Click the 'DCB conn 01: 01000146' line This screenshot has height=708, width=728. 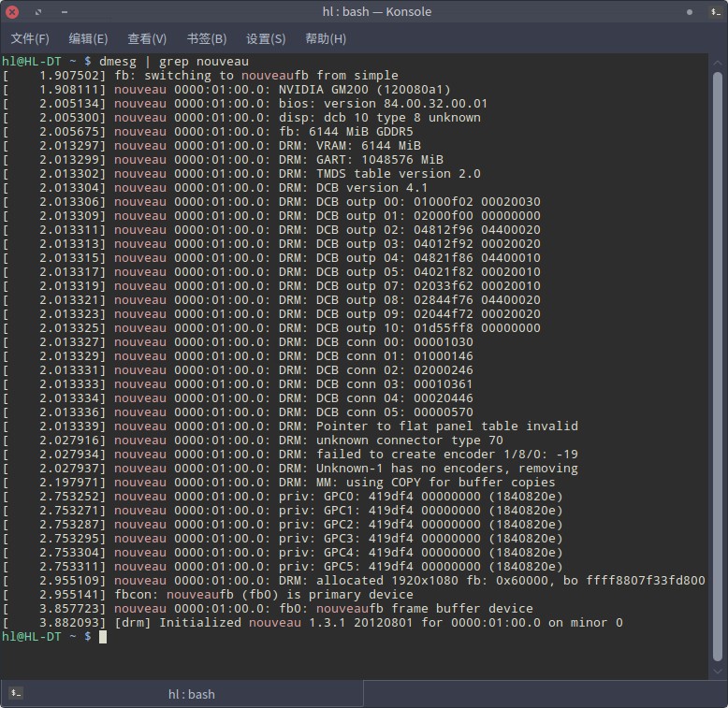238,355
